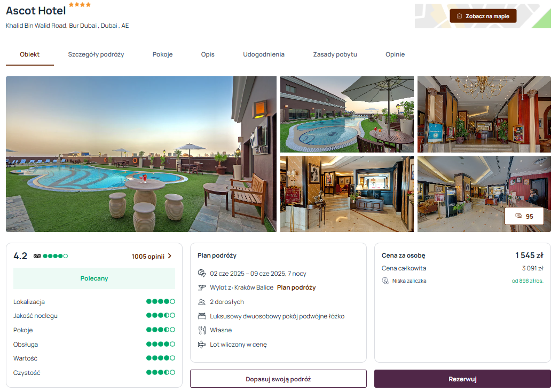Switch to the Pokoje tab

pos(162,54)
